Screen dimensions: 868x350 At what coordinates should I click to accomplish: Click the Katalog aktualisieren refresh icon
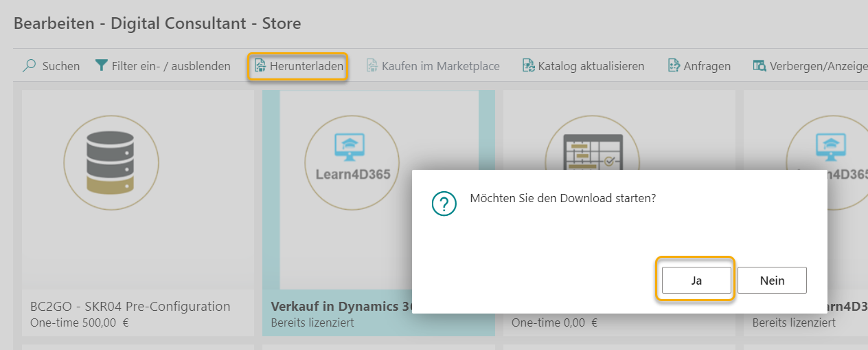[528, 66]
